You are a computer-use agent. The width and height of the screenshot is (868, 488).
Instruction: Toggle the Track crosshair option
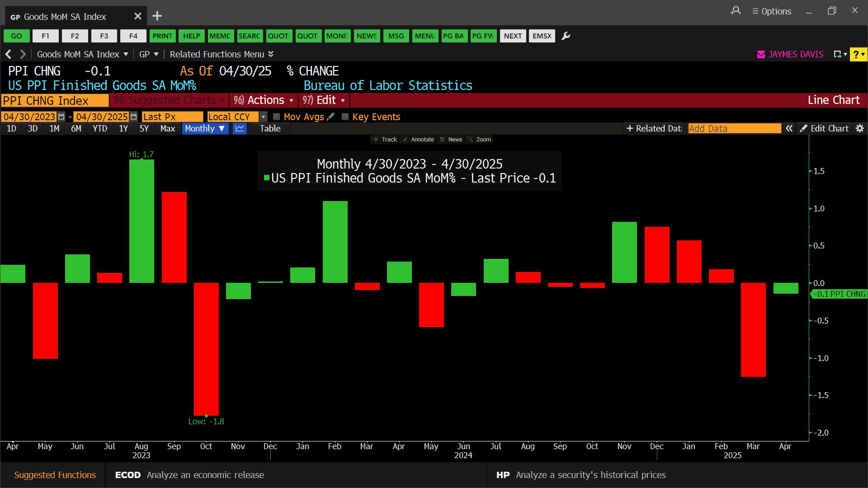[x=385, y=140]
